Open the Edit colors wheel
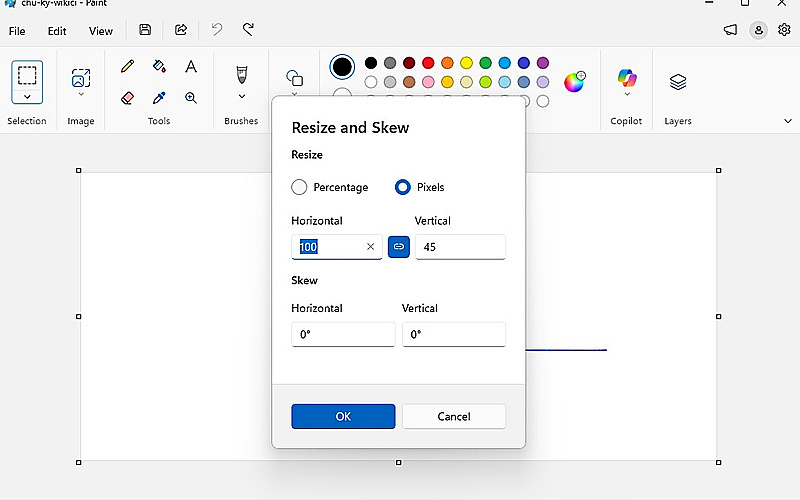Viewport: 800px width, 500px height. (x=574, y=82)
